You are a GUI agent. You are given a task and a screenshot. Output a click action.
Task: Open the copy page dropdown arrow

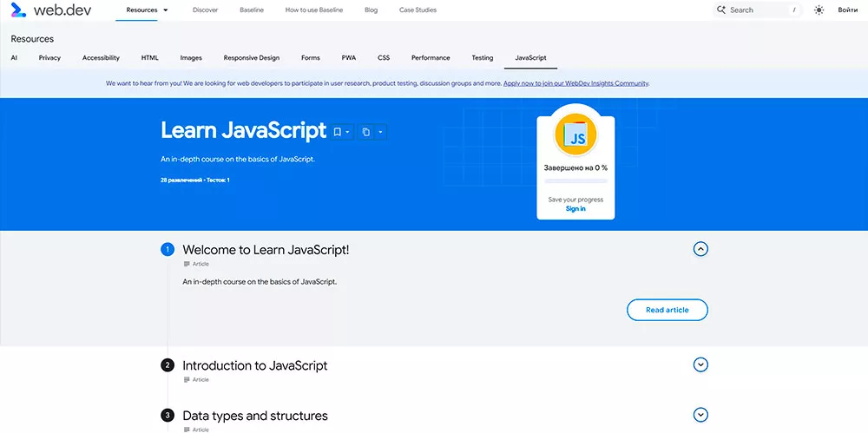point(380,132)
